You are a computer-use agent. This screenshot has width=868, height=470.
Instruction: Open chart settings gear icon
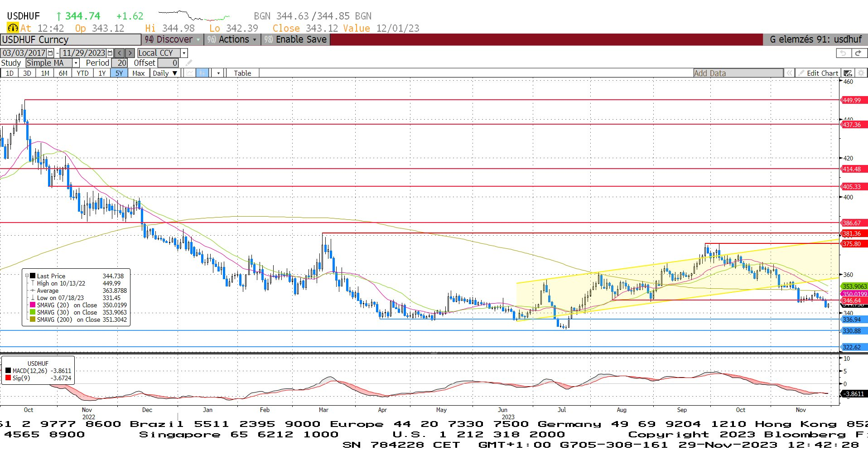(x=861, y=73)
